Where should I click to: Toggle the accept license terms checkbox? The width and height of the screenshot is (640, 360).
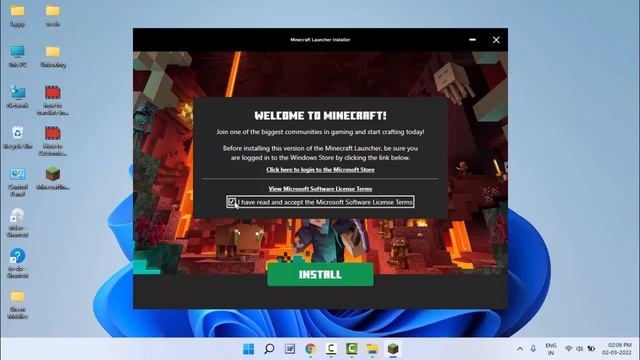point(231,202)
